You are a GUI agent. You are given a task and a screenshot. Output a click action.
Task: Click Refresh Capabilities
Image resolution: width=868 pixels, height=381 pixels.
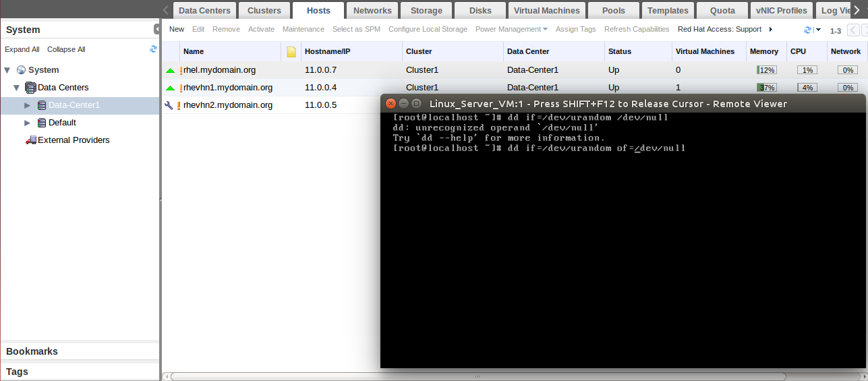tap(637, 29)
